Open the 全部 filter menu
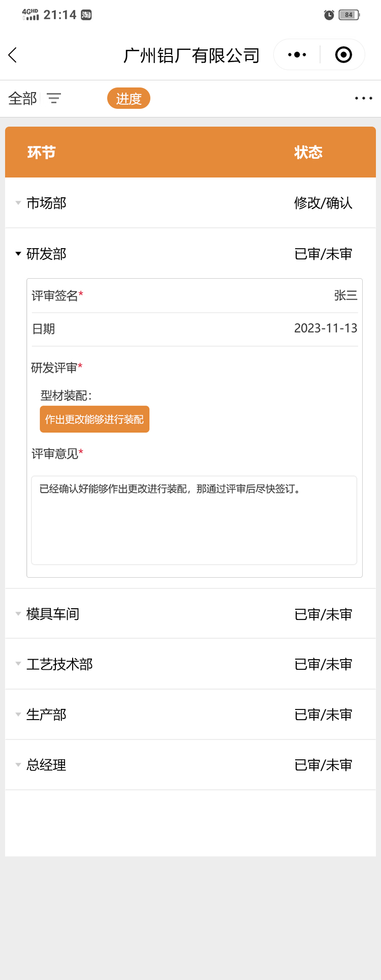The image size is (381, 980). pyautogui.click(x=22, y=98)
